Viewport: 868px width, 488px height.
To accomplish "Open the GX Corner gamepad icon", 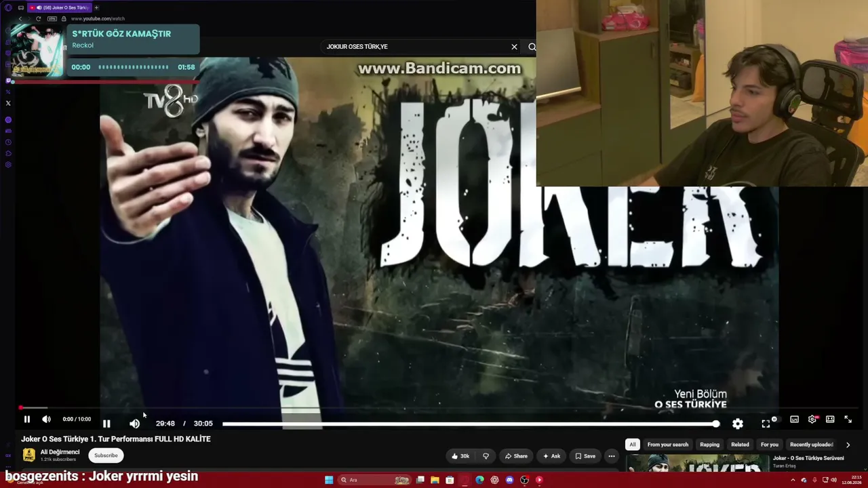I will coord(21,7).
